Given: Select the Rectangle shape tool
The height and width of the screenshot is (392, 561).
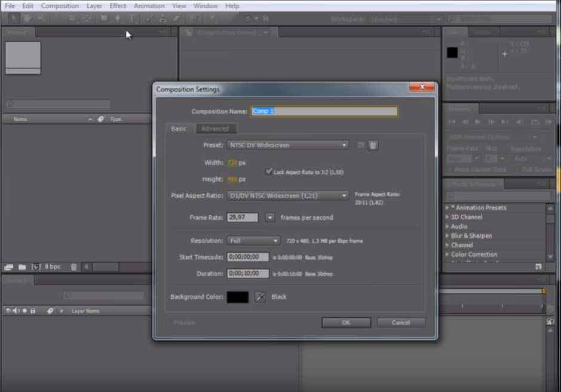Looking at the screenshot, I should pos(104,19).
